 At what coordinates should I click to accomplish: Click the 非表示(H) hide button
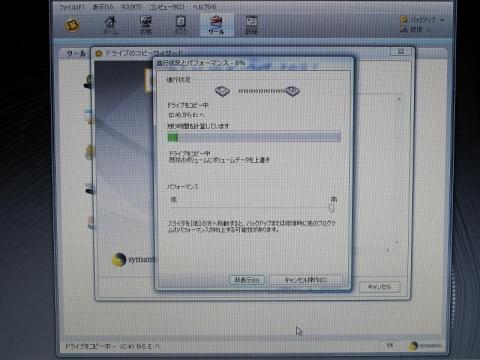[247, 280]
